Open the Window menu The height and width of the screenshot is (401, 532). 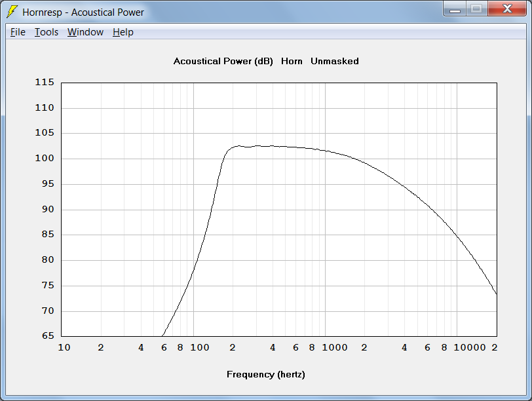[85, 32]
